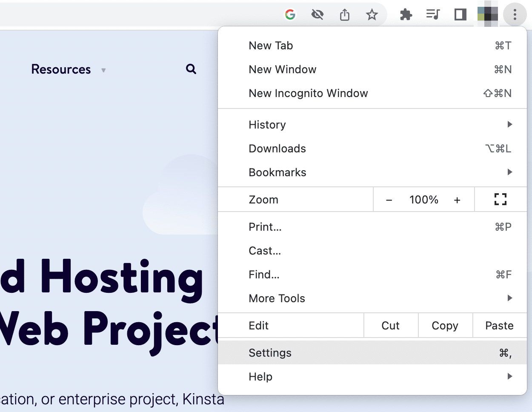Click the user profile avatar
The width and height of the screenshot is (532, 412).
487,15
